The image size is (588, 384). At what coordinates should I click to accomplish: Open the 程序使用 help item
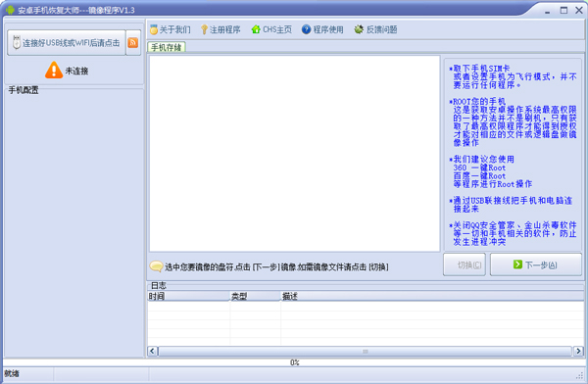click(x=322, y=29)
